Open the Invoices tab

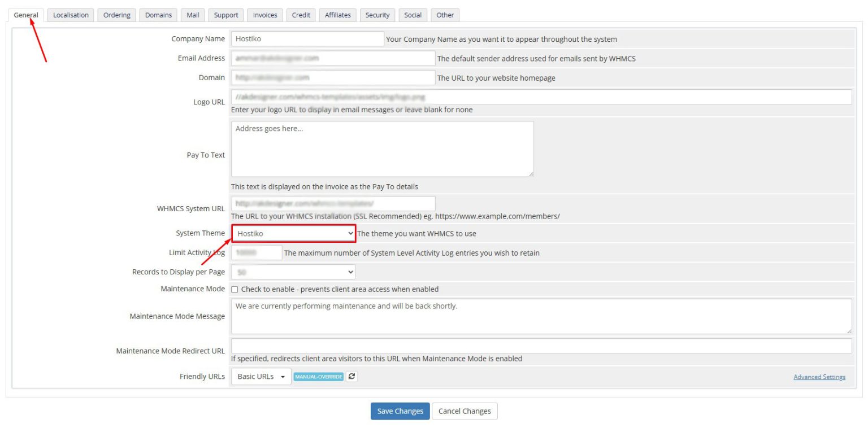264,15
